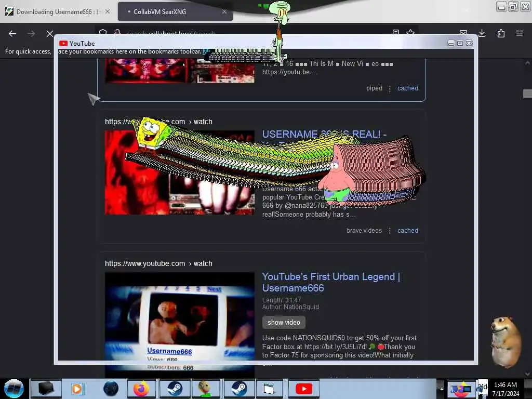Click the scrollbar up arrow

[x=527, y=63]
